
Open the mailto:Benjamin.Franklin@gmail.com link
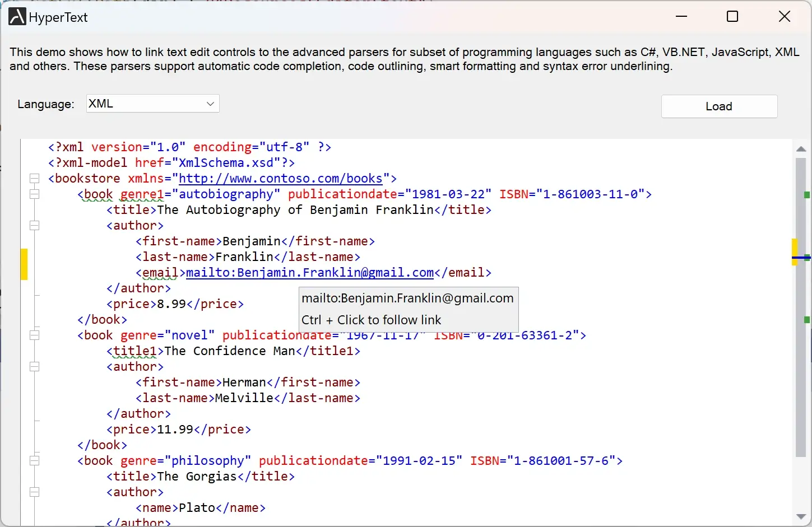click(308, 272)
